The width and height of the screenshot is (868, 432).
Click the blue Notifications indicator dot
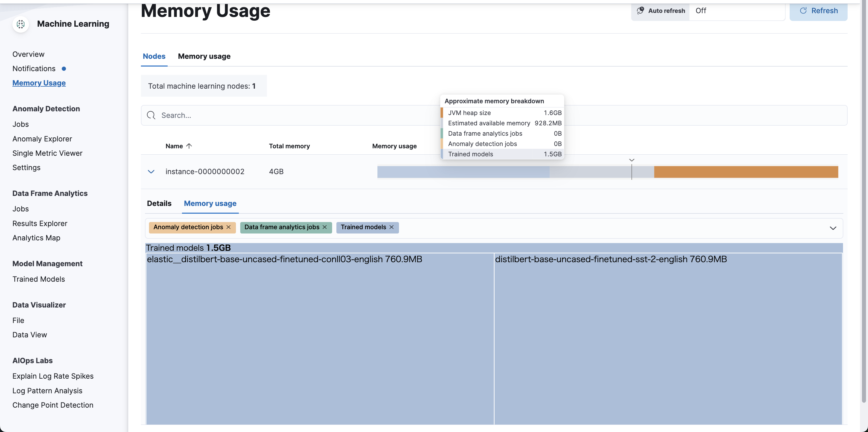pos(64,69)
